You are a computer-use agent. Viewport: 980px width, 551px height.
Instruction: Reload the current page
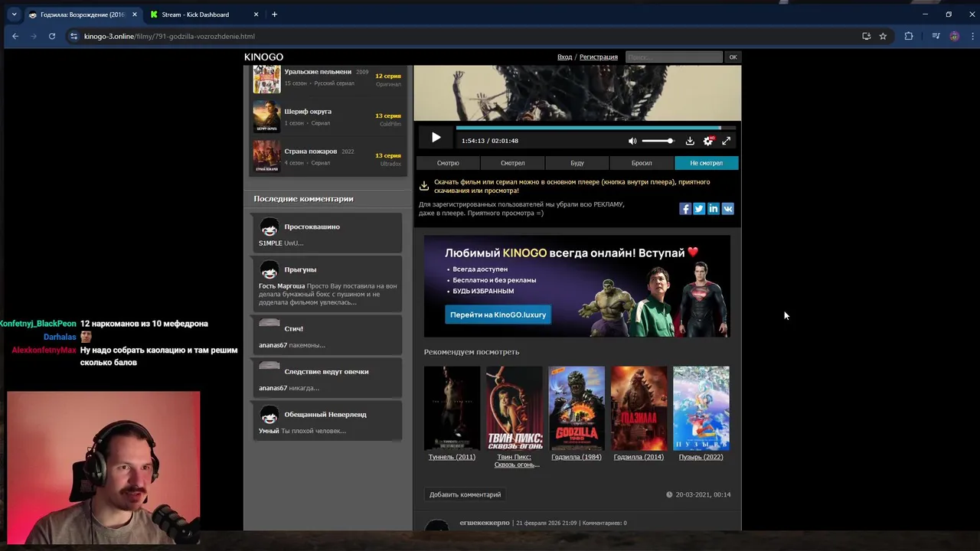(52, 36)
